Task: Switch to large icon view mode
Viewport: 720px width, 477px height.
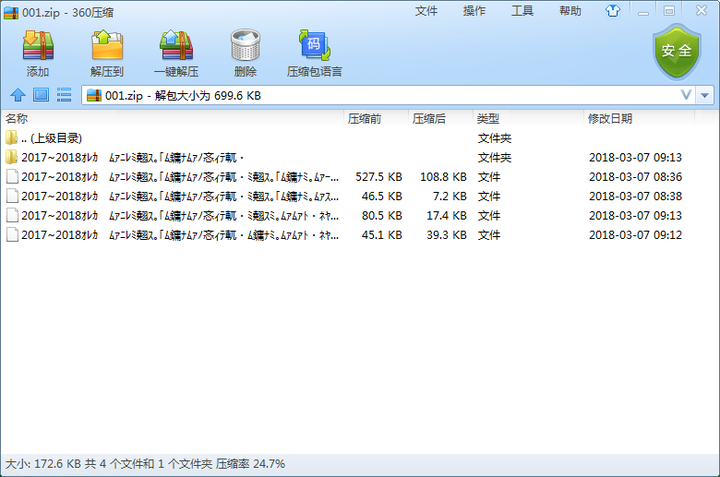Action: (x=41, y=95)
